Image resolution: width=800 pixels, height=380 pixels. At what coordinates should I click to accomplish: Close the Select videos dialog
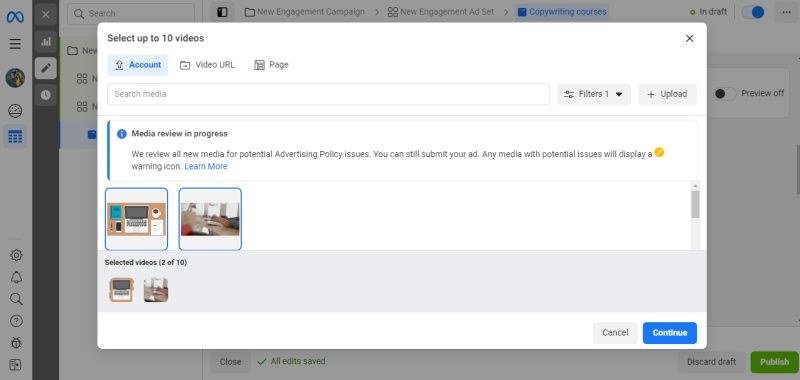click(689, 38)
